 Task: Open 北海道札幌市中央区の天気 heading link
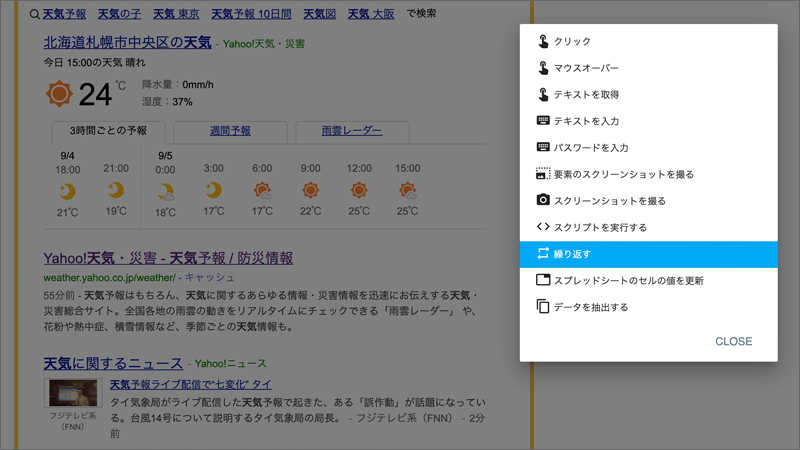point(128,42)
